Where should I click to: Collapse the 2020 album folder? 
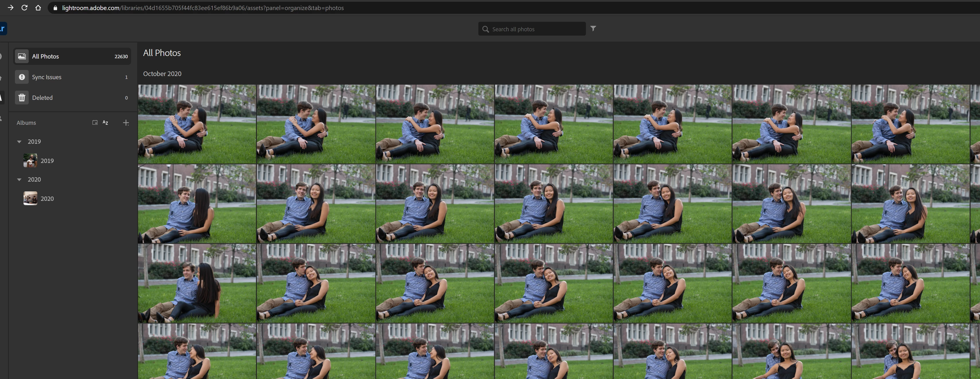pos(20,180)
